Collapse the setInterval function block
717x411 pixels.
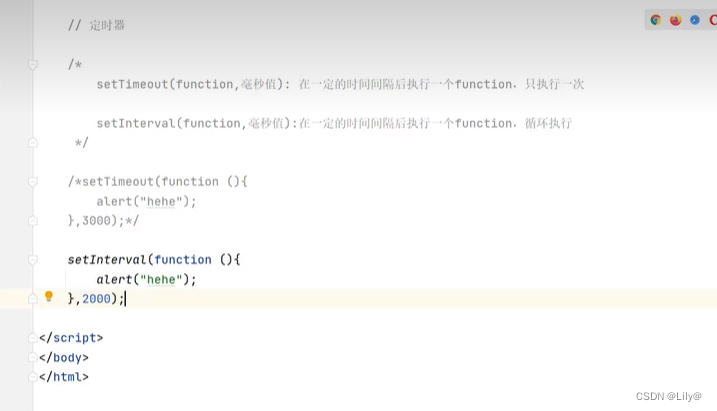tap(33, 260)
